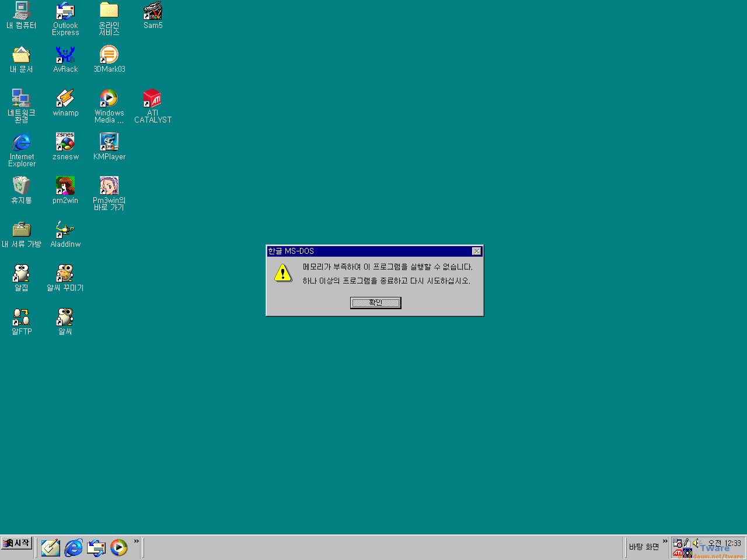Open the ATI tray icon
Image resolution: width=747 pixels, height=560 pixels.
[678, 553]
